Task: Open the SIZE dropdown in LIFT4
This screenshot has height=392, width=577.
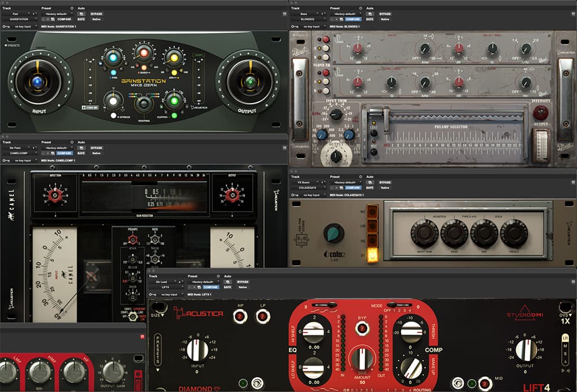Action: (158, 315)
